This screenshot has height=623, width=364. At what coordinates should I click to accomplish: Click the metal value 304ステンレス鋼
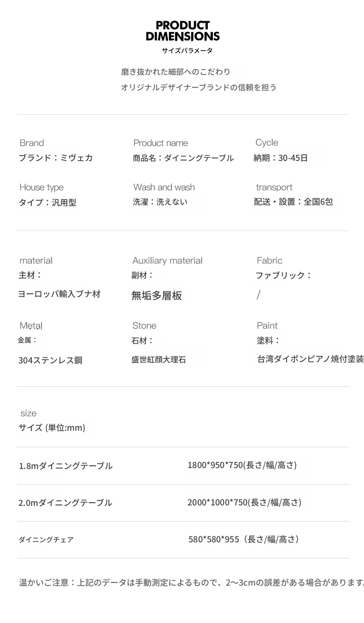coord(51,360)
